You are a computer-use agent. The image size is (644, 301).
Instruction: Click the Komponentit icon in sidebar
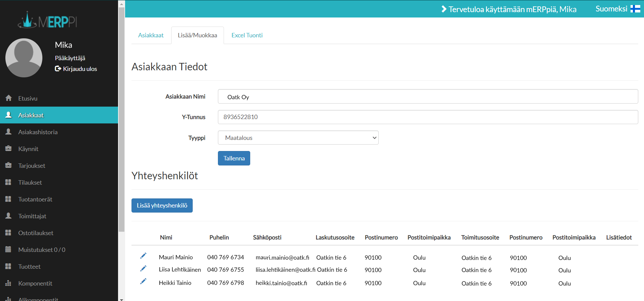[x=8, y=283]
